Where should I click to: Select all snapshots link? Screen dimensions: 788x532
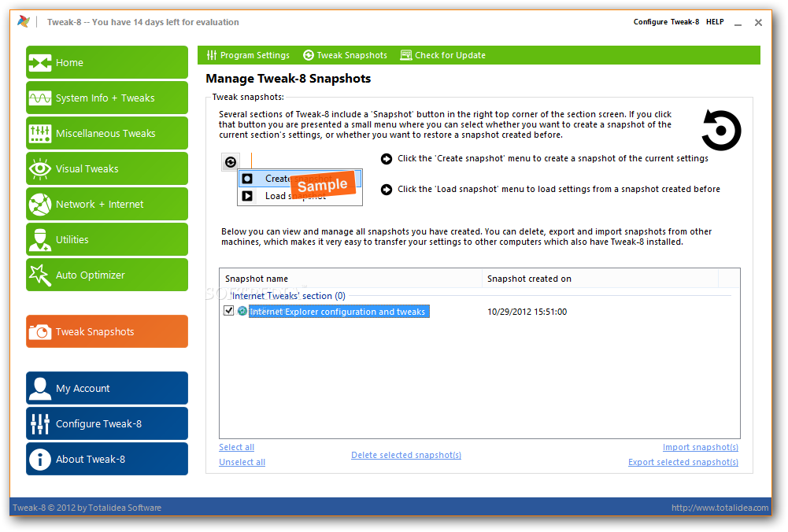click(237, 447)
